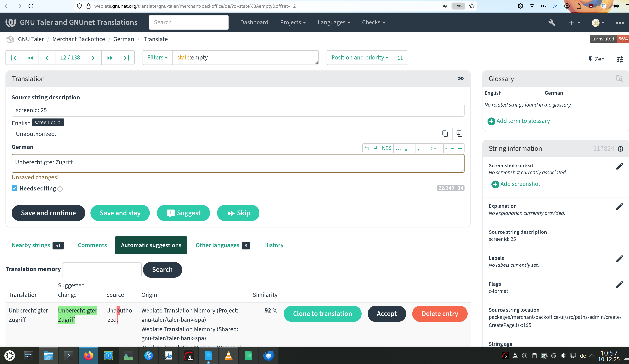Click Add term to glossary link
The image size is (629, 364).
click(x=523, y=121)
